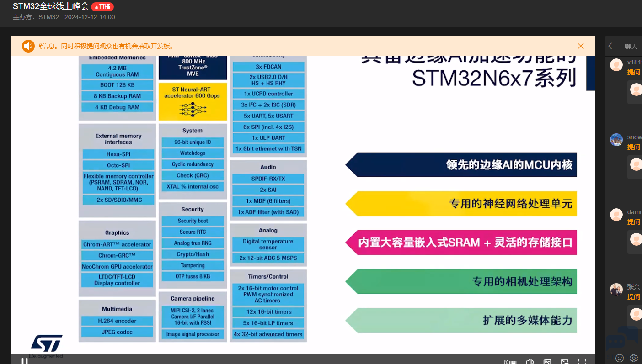Click 提问 tag under dami user
Viewport: 642px width, 364px height.
click(634, 222)
